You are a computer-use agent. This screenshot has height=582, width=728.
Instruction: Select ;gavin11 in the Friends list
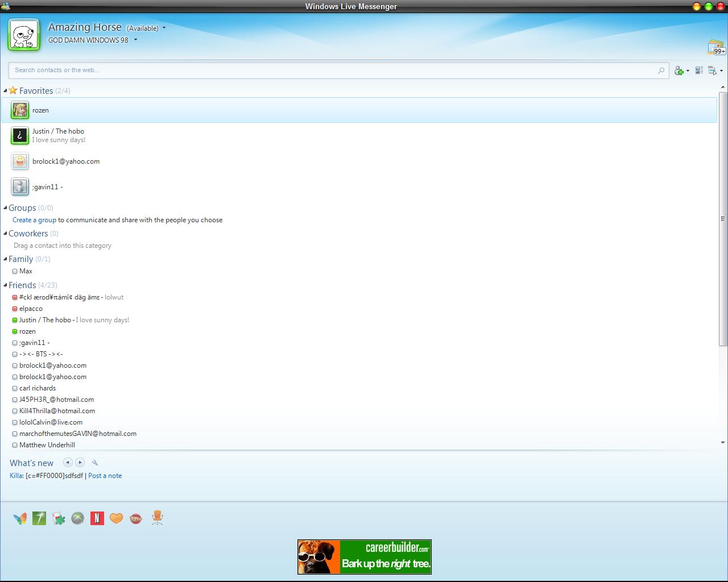pos(34,343)
